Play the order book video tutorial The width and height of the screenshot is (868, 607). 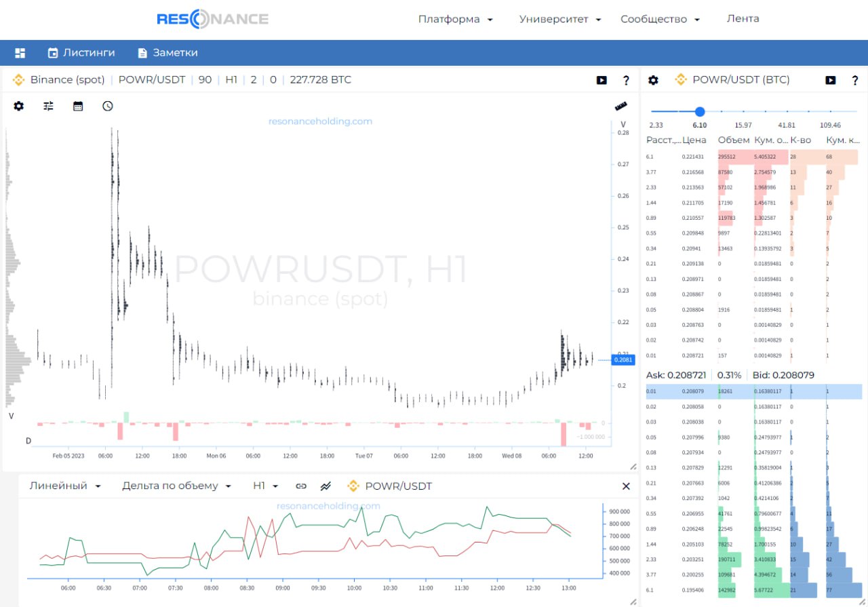(831, 80)
